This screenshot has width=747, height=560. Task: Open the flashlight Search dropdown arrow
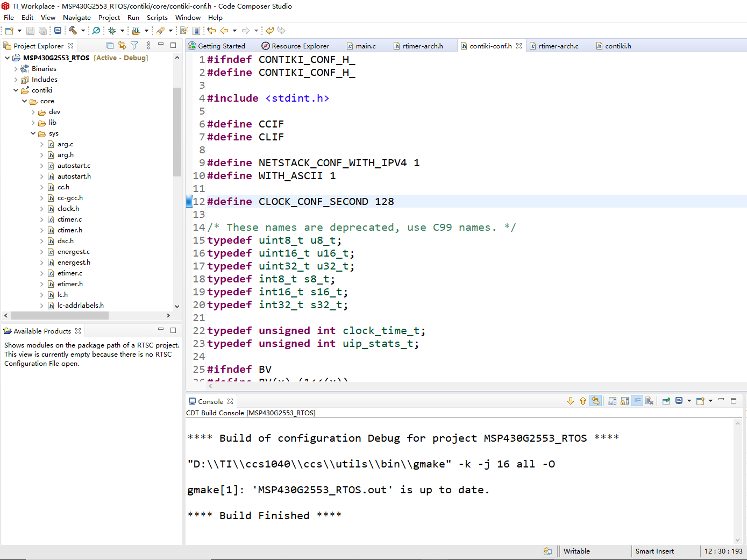(x=170, y=31)
